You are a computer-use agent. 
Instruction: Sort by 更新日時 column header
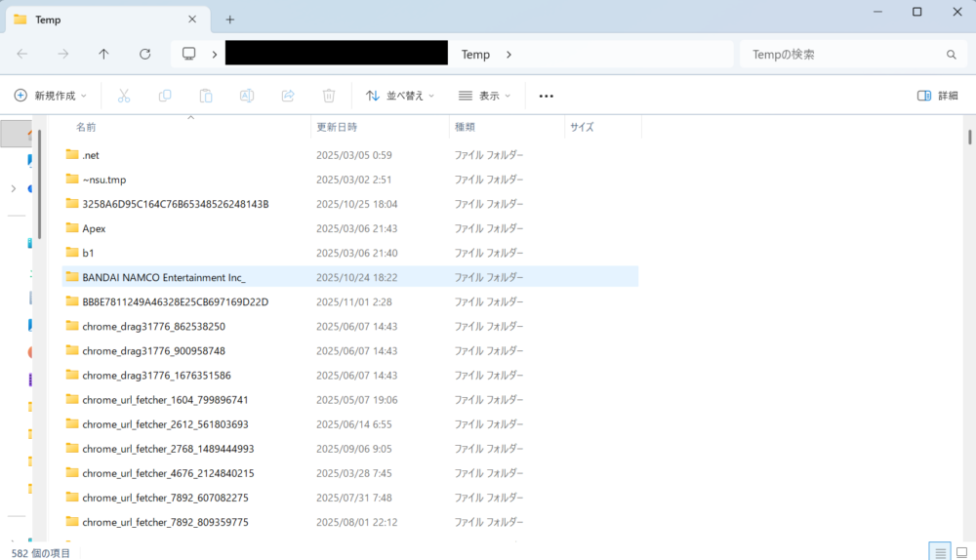(337, 127)
